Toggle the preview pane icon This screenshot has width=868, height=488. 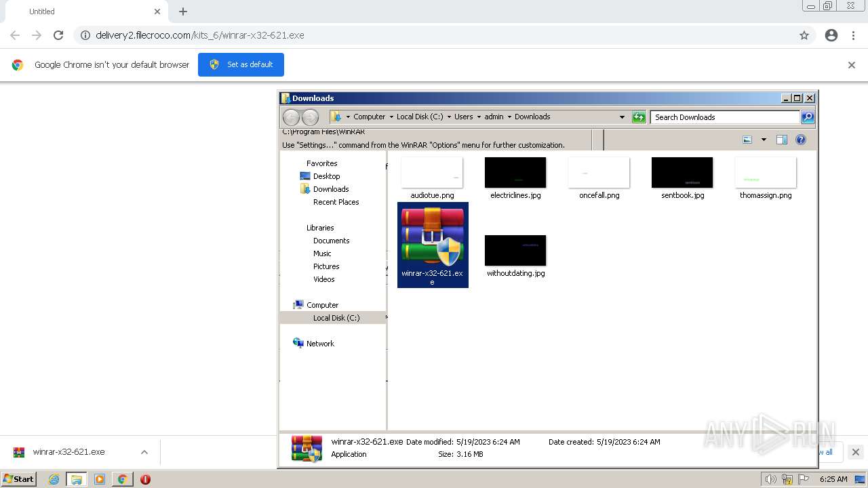click(782, 140)
